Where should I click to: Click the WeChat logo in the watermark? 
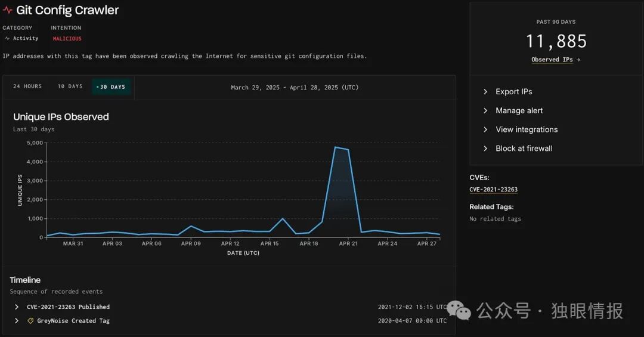click(x=459, y=310)
